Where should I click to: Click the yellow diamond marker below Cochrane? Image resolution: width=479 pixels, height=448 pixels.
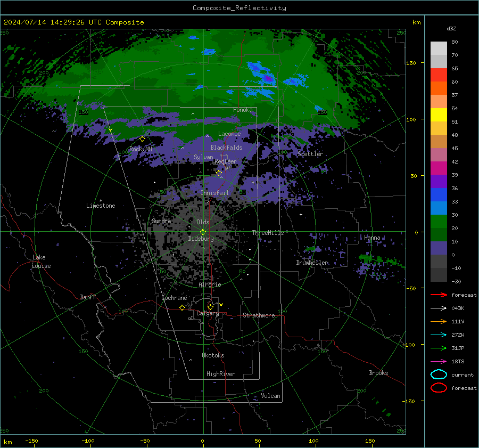click(183, 307)
